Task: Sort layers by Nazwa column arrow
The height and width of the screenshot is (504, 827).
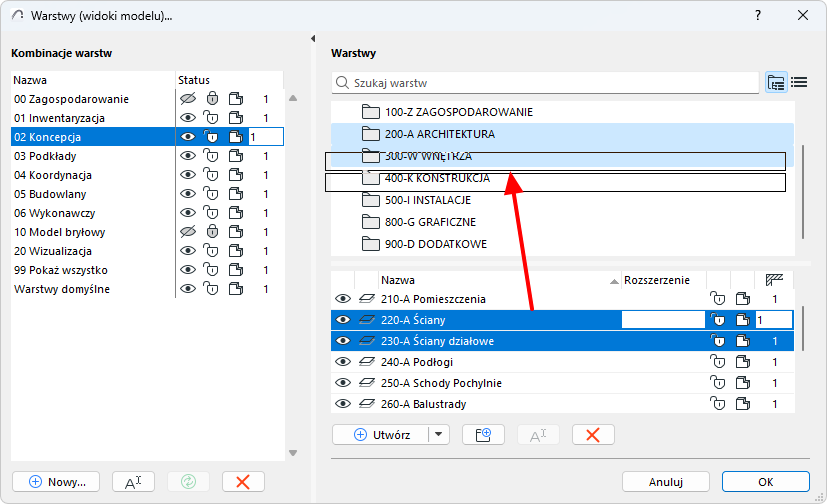Action: pyautogui.click(x=614, y=282)
